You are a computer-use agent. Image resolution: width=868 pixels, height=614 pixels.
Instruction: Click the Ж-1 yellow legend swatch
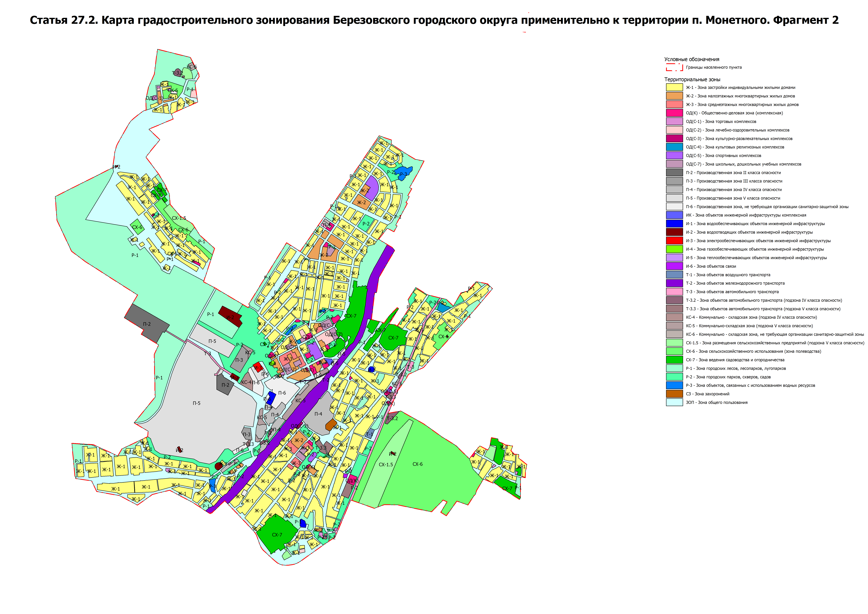674,87
